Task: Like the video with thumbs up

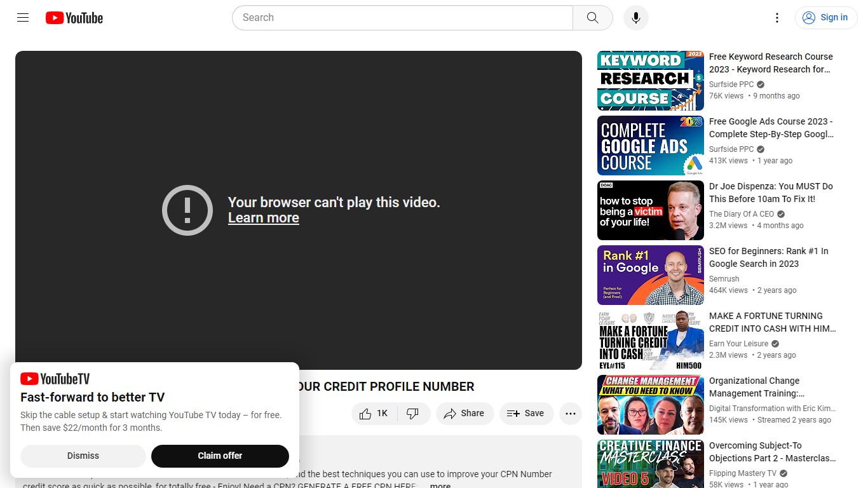Action: pyautogui.click(x=374, y=414)
